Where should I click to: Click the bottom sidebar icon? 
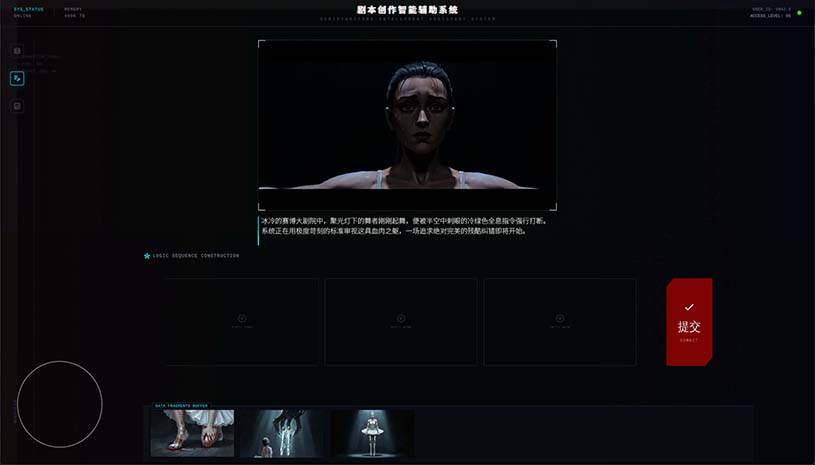point(17,106)
